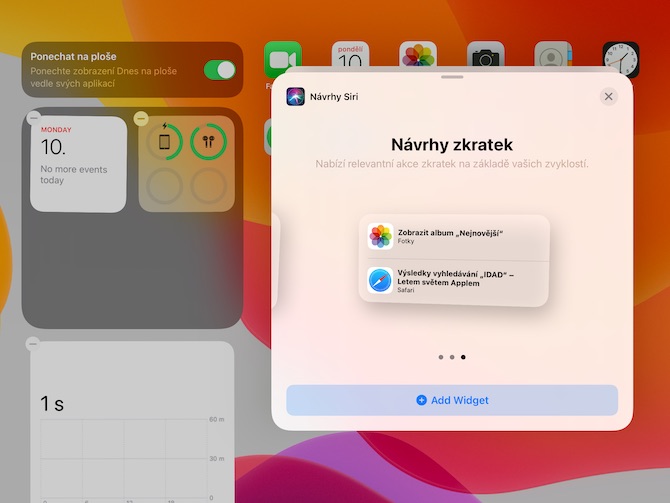Close the Návrhy Siri widget panel
The height and width of the screenshot is (503, 670).
[x=608, y=97]
